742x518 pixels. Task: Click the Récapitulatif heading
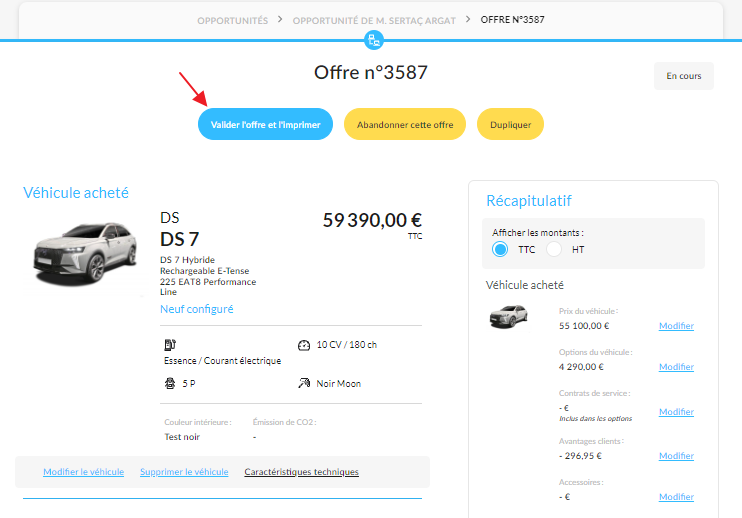pos(529,201)
